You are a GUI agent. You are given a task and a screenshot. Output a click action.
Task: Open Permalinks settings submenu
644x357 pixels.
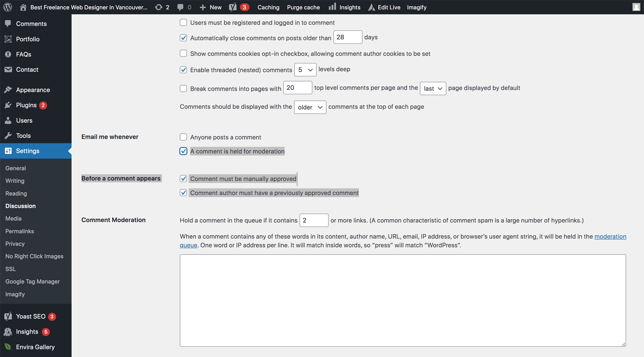20,231
